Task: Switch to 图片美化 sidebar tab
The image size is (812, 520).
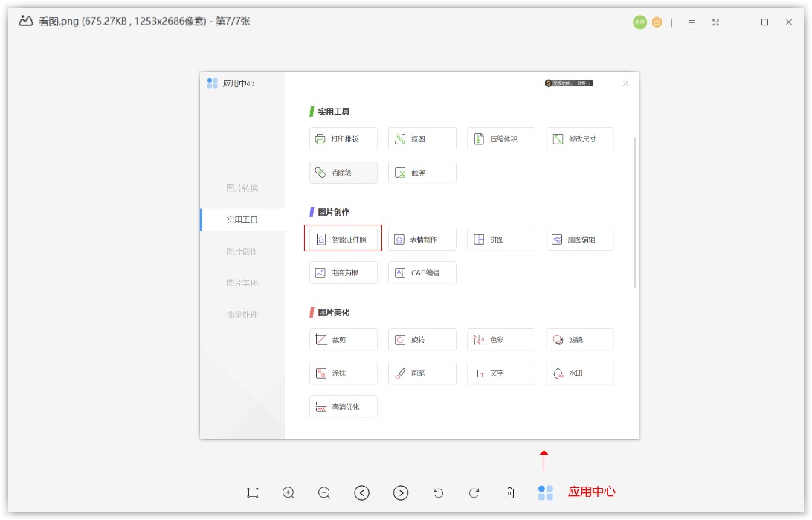Action: pos(242,283)
